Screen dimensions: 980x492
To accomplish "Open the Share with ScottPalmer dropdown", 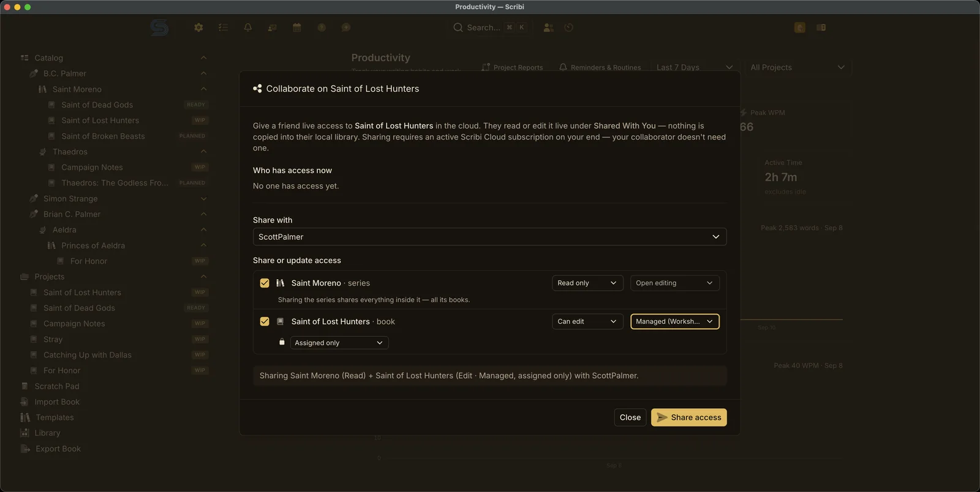I will [489, 237].
